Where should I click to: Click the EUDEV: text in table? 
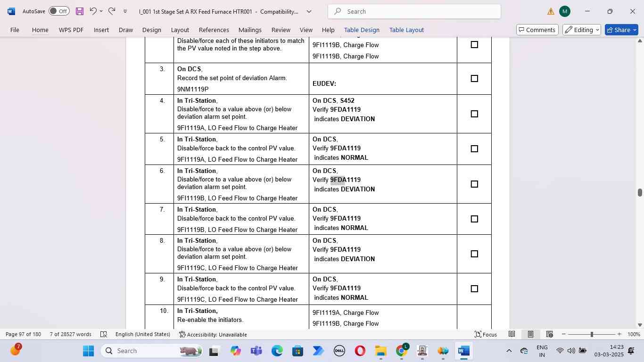(324, 83)
